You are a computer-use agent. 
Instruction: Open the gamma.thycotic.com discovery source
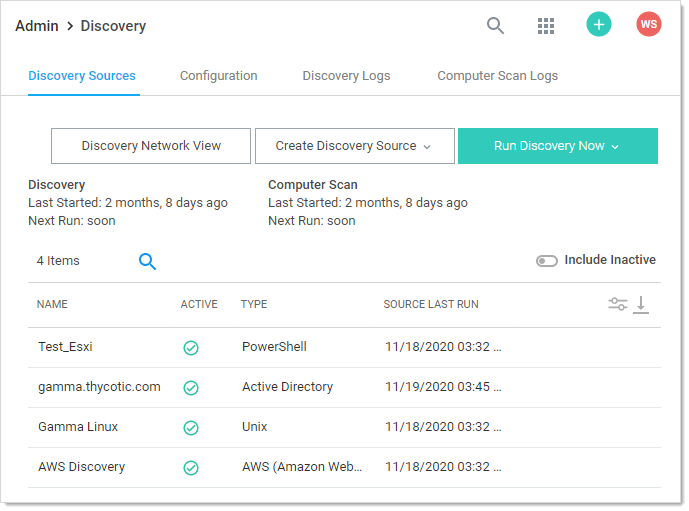[99, 387]
